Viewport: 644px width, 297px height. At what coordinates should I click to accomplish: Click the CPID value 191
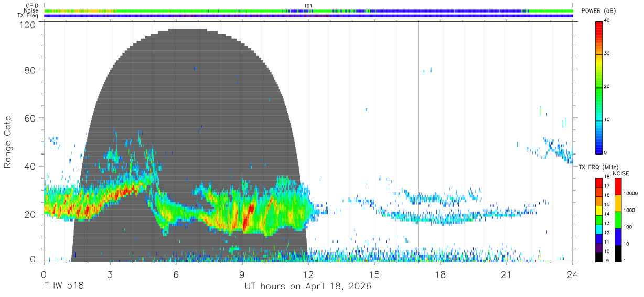pos(308,6)
